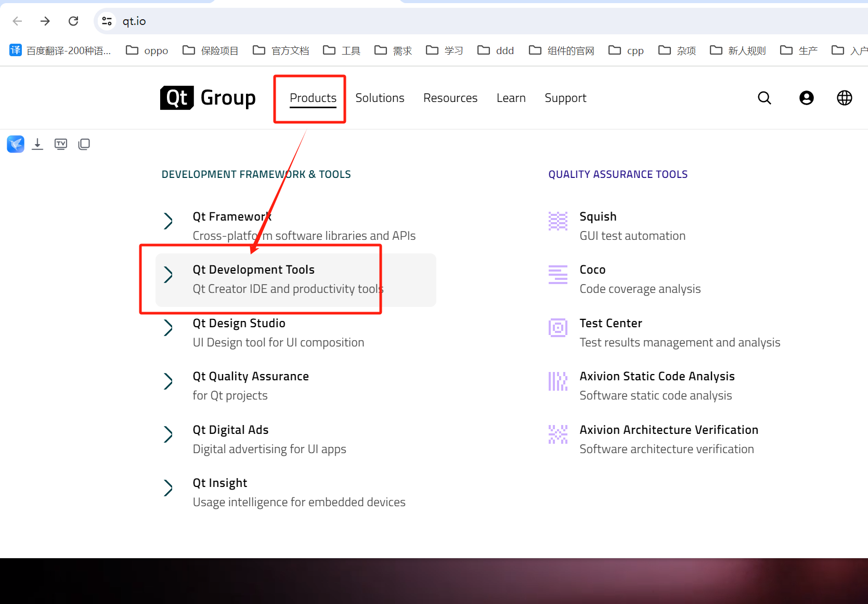Viewport: 868px width, 604px height.
Task: Open the ddd bookmark folder
Action: pos(496,50)
